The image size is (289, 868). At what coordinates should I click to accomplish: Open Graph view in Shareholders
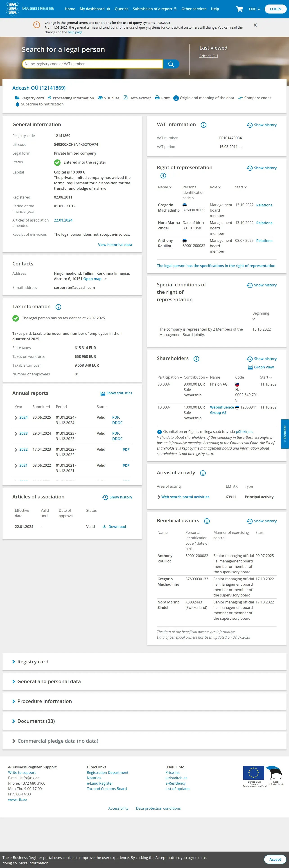tap(261, 367)
